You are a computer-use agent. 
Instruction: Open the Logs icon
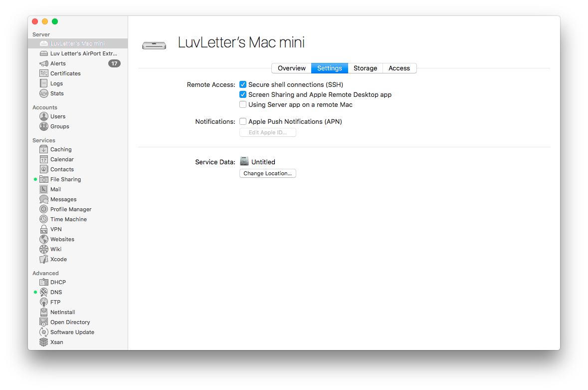pos(44,83)
